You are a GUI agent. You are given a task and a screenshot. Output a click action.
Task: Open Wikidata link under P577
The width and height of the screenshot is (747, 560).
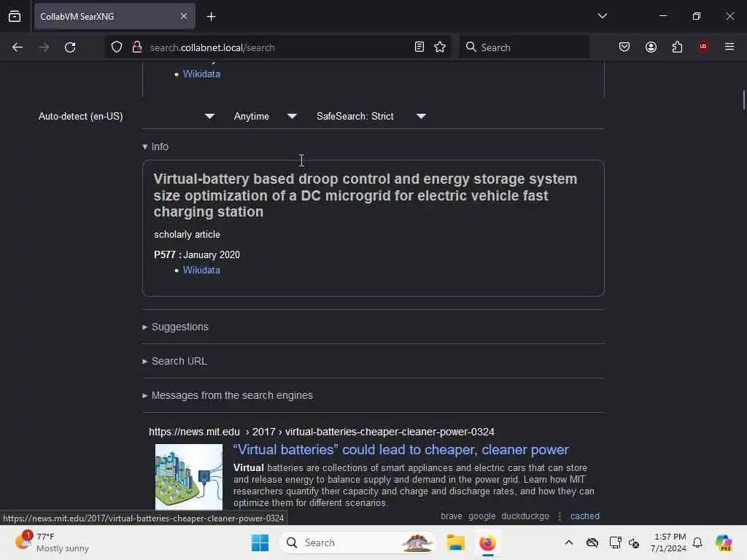[201, 270]
